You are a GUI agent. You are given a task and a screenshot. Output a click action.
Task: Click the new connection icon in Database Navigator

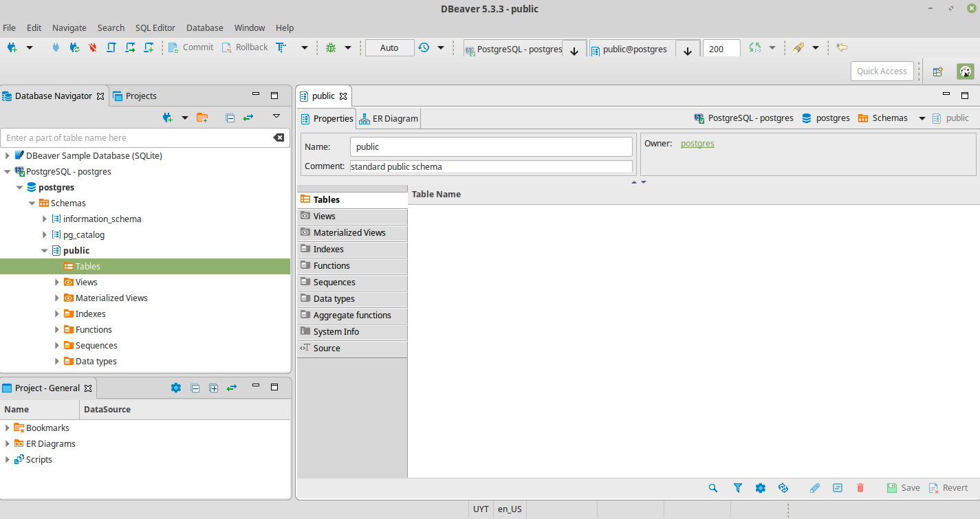coord(167,118)
